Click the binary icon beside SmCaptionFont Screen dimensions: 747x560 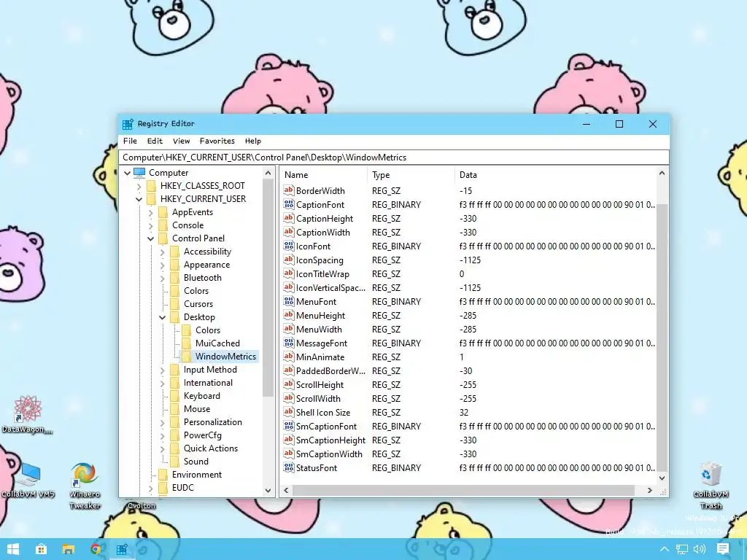[289, 426]
